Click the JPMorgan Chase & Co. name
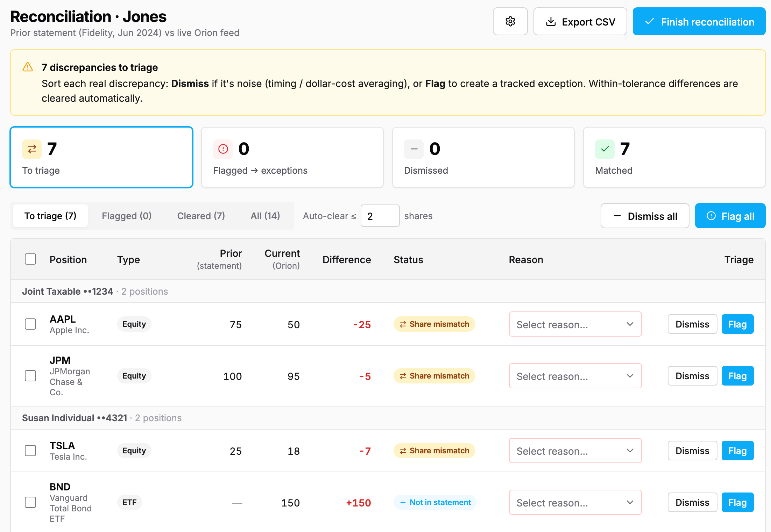Screen dimensions: 771x532 (70, 382)
